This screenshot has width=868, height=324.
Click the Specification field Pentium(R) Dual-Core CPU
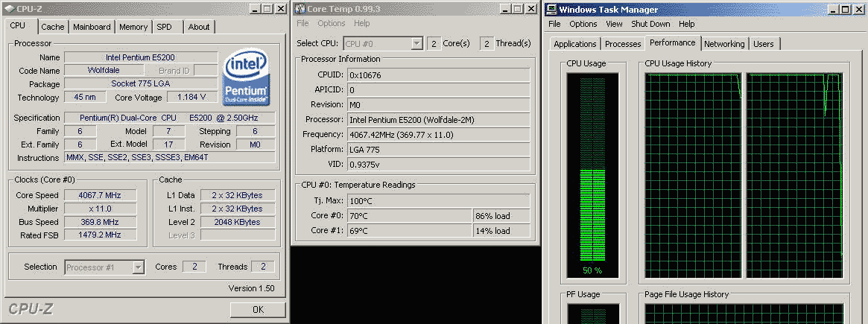[169, 118]
